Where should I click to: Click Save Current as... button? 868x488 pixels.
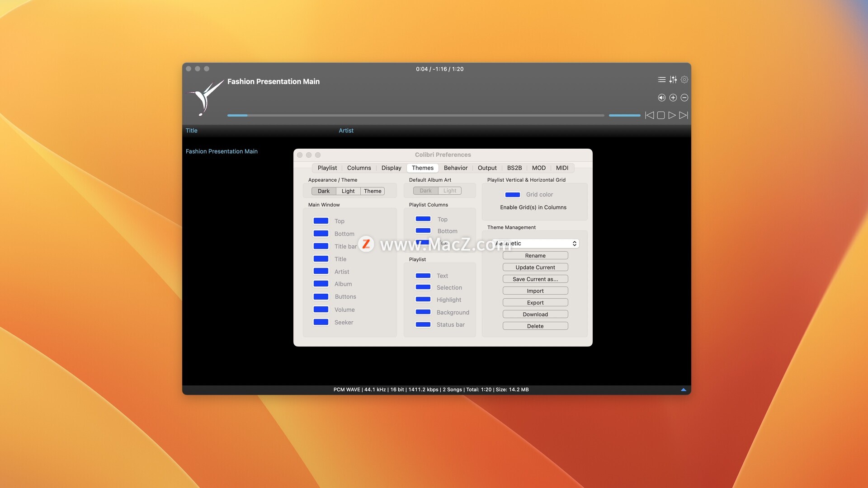click(x=535, y=279)
